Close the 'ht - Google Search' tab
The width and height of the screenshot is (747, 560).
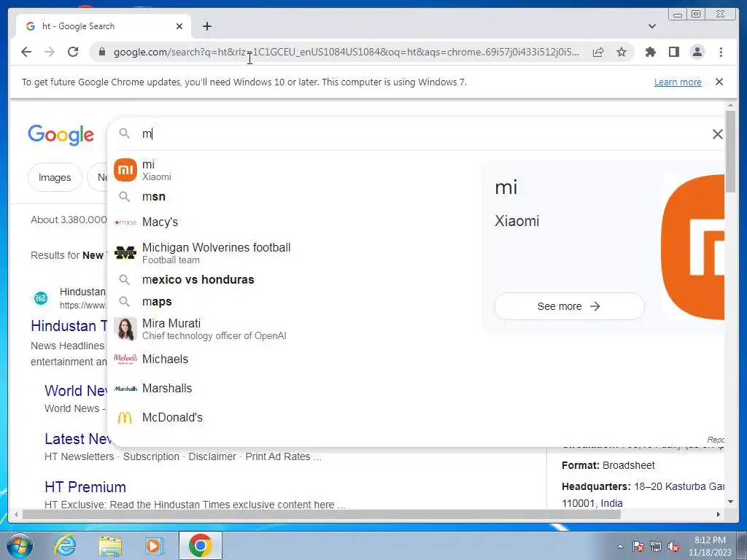pyautogui.click(x=179, y=26)
